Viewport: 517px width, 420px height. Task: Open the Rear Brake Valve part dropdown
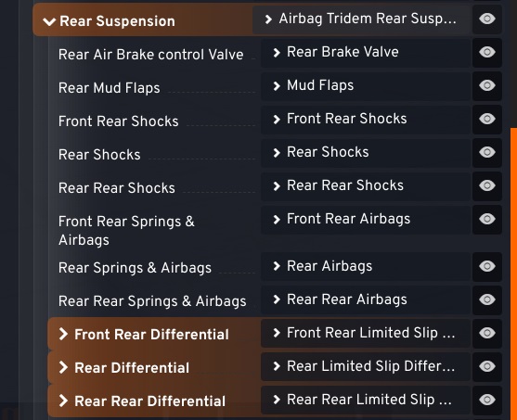pos(366,52)
